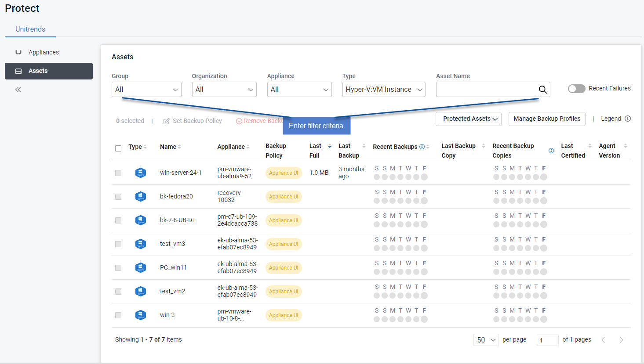This screenshot has height=364, width=644.
Task: Click Recent Backups sort arrows
Action: click(428, 147)
